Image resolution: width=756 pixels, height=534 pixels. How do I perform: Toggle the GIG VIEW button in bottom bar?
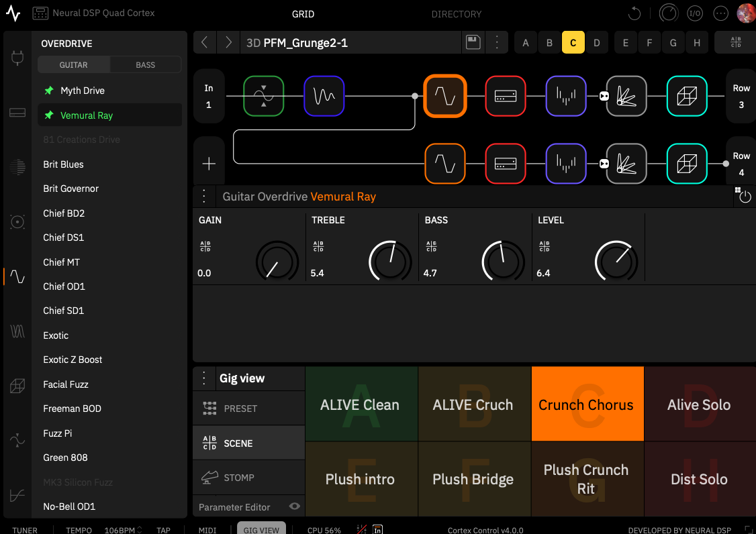pos(261,529)
